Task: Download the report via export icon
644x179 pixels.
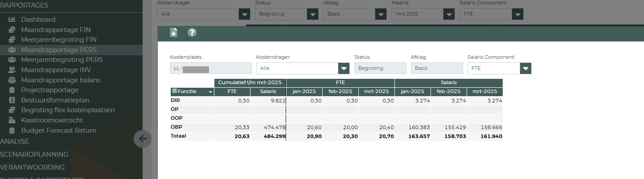Action: click(x=174, y=32)
